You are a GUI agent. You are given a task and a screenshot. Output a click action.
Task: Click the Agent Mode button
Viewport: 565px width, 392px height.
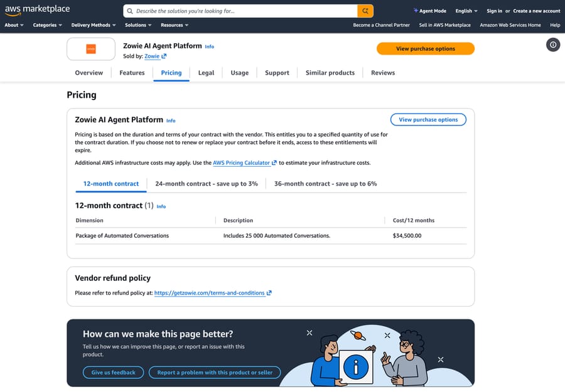pos(430,11)
